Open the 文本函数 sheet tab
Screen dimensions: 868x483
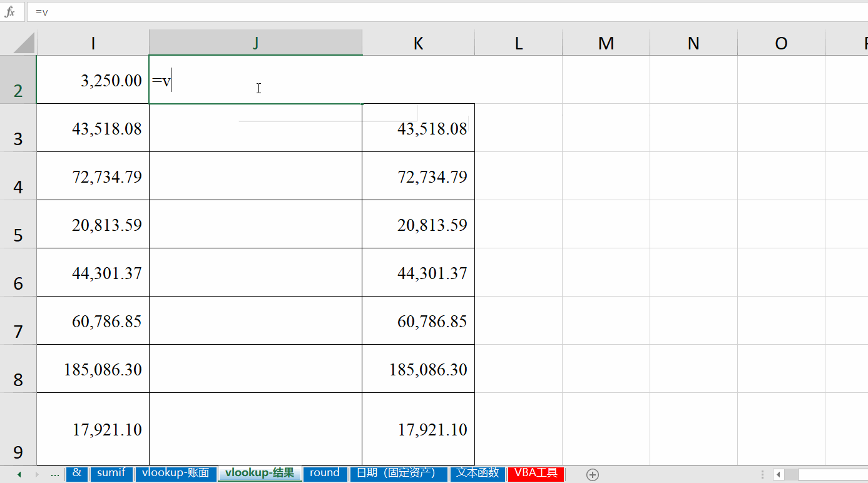tap(477, 473)
